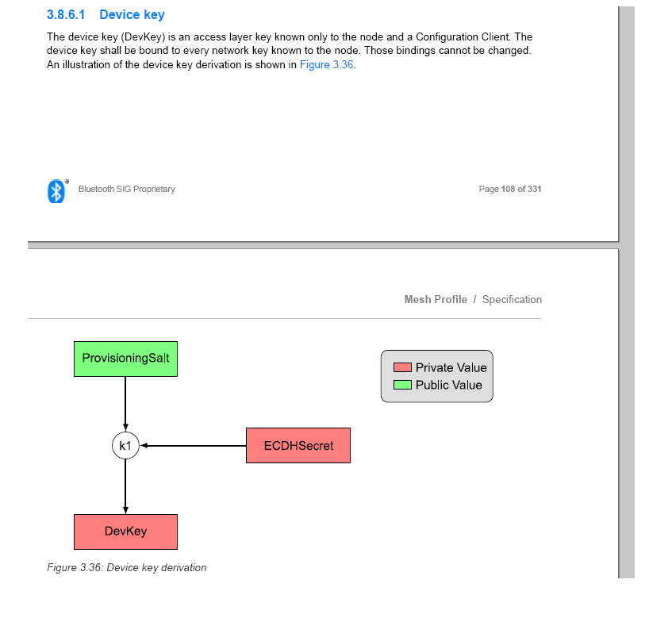Click the red Private Value legend swatch
The image size is (672, 618).
click(402, 367)
